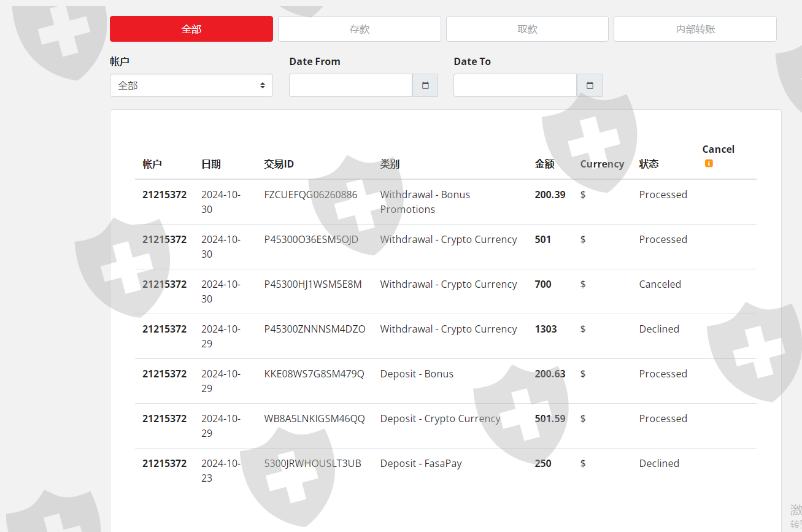Click the 交易ID column header
Screen dimensions: 802x532
click(x=279, y=164)
